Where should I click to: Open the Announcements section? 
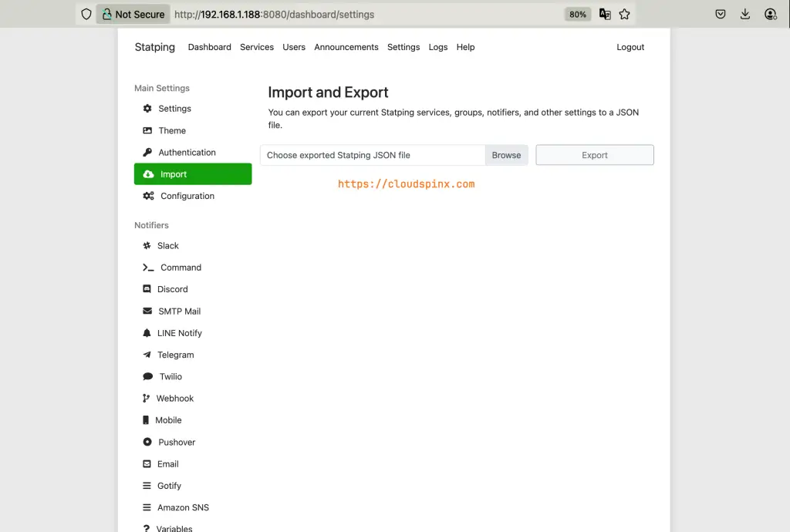(x=346, y=47)
